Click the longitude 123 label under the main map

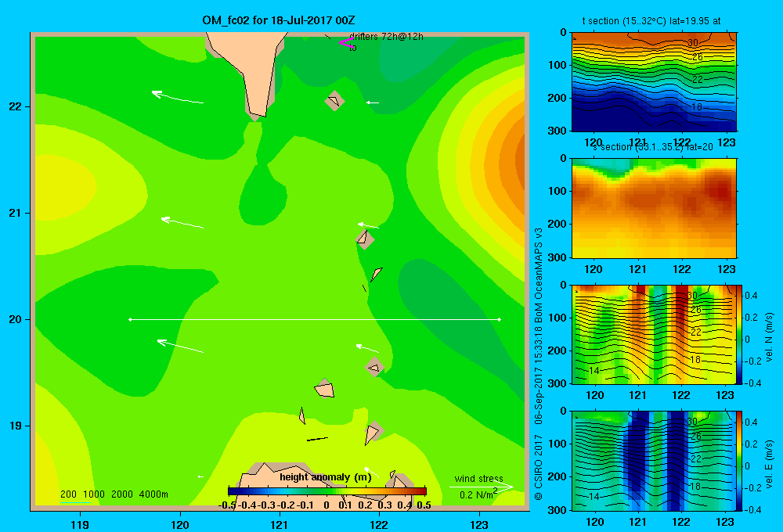[479, 524]
